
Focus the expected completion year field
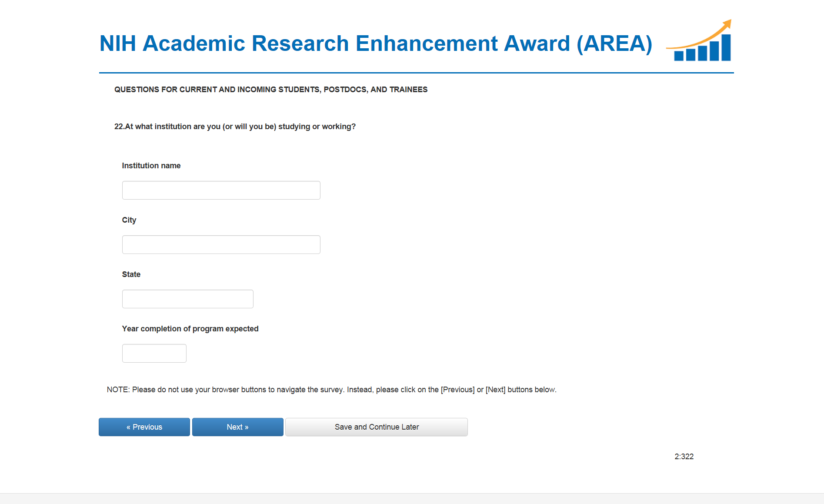(x=154, y=354)
